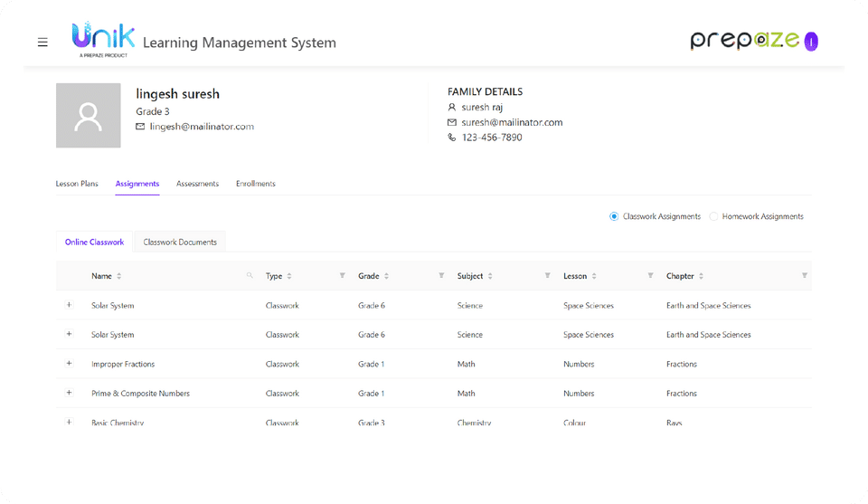868x504 pixels.
Task: Sort by Name column arrows
Action: pyautogui.click(x=119, y=276)
